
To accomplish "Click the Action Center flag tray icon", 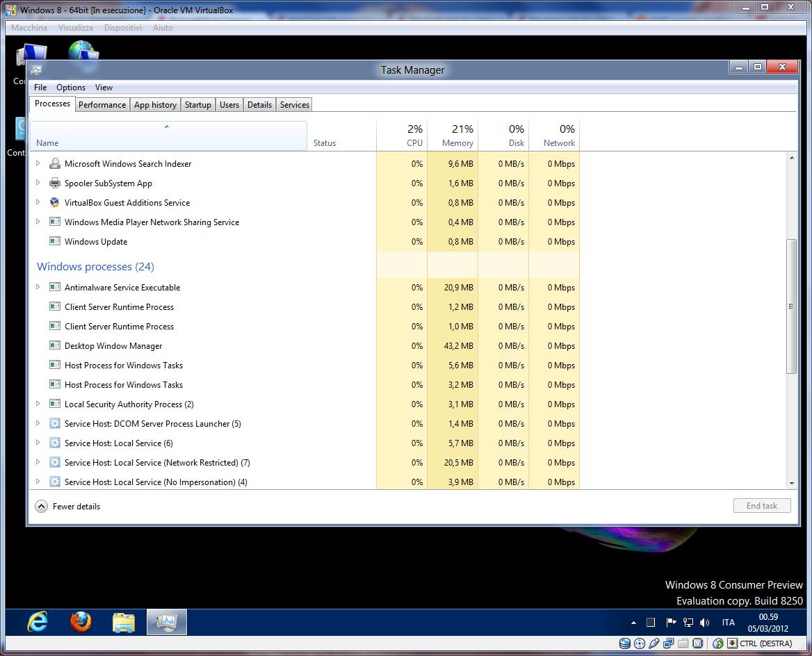I will coord(671,623).
